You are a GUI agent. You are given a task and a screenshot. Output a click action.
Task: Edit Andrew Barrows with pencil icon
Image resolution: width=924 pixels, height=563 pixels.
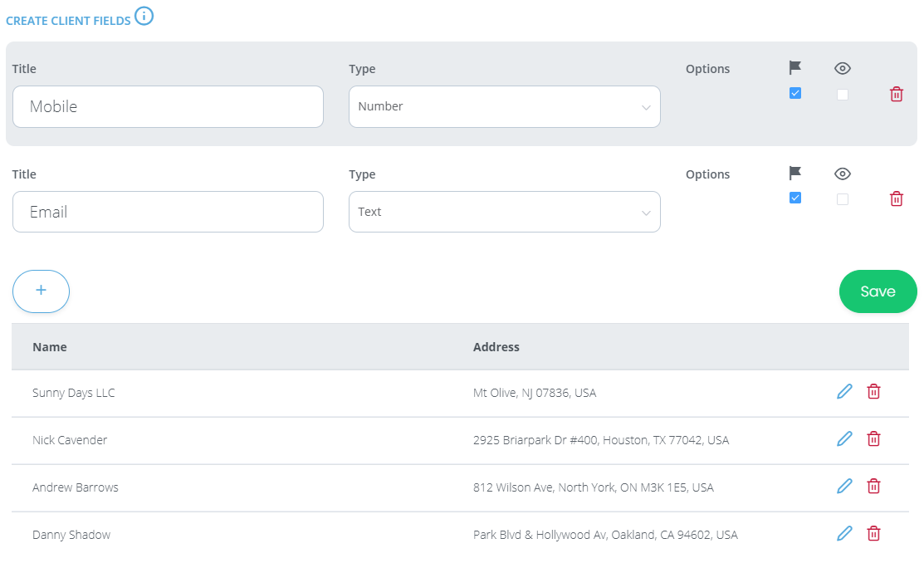click(844, 486)
